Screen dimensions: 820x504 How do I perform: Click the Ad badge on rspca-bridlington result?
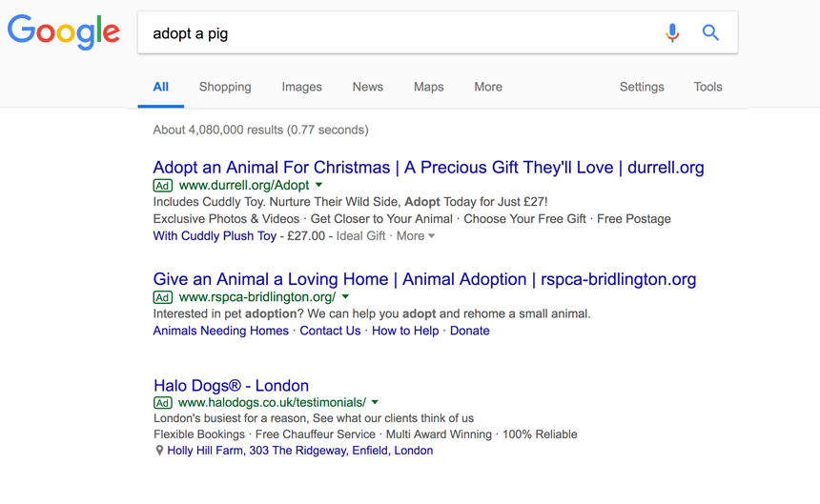point(162,297)
